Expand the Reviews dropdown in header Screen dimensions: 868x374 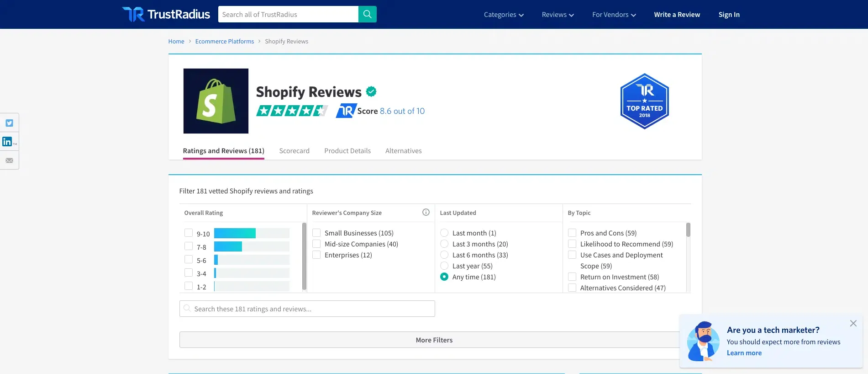(558, 15)
